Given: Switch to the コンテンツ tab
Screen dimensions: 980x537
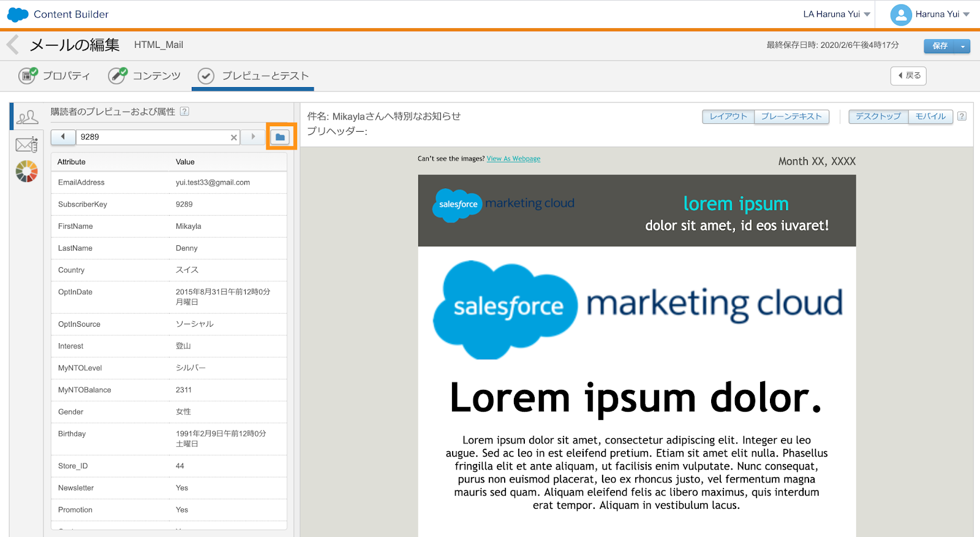Looking at the screenshot, I should click(145, 75).
